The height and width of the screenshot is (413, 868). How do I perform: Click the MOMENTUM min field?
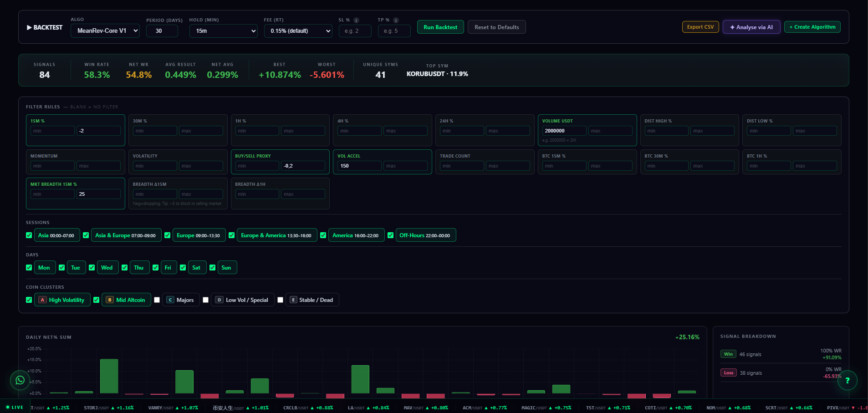coord(52,166)
